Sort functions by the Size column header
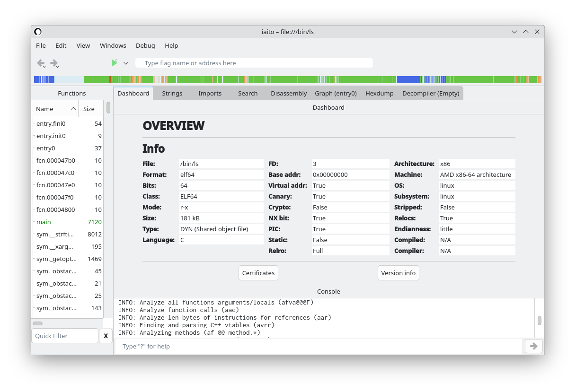 89,109
